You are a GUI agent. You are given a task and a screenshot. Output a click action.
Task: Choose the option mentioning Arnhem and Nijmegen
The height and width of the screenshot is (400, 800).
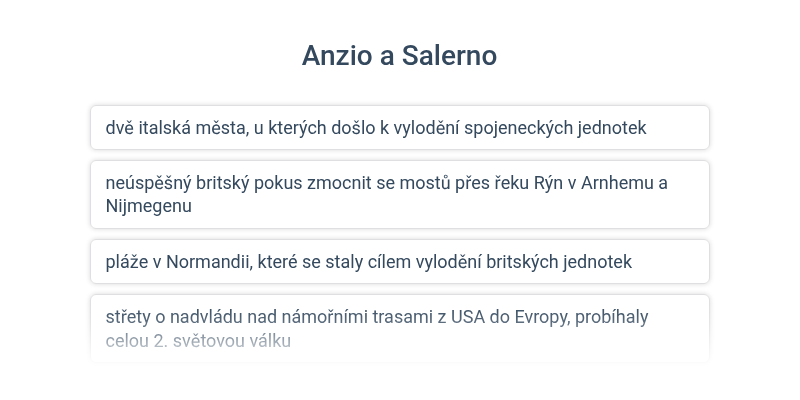pyautogui.click(x=400, y=194)
